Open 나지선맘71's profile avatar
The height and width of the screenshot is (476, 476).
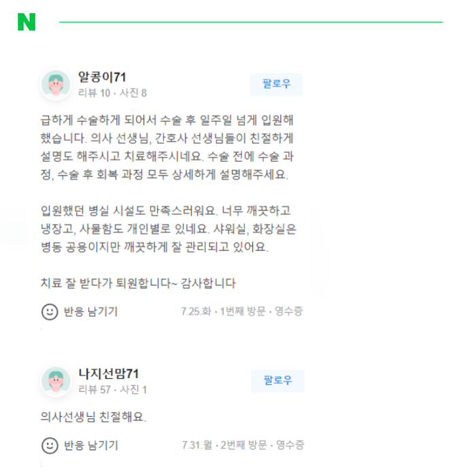[x=56, y=381]
